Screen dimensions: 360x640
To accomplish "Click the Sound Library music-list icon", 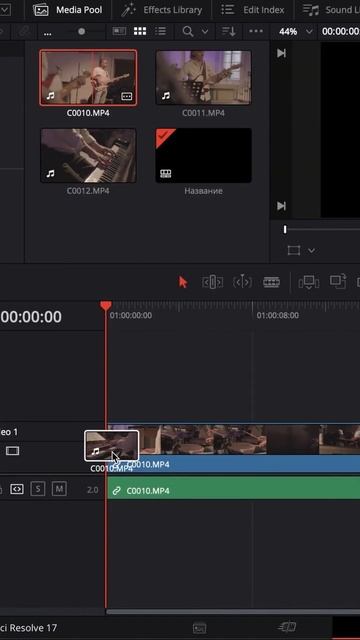I will pos(311,10).
